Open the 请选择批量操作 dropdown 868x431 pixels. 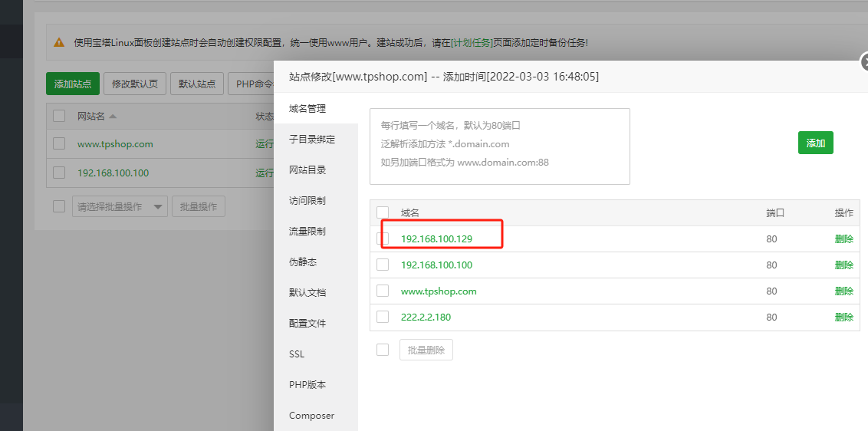[120, 206]
